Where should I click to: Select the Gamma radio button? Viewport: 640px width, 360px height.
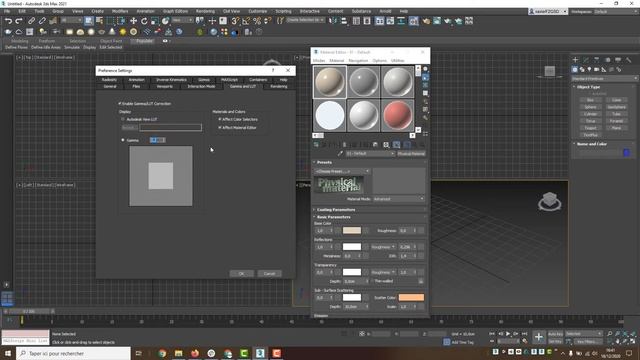click(123, 140)
